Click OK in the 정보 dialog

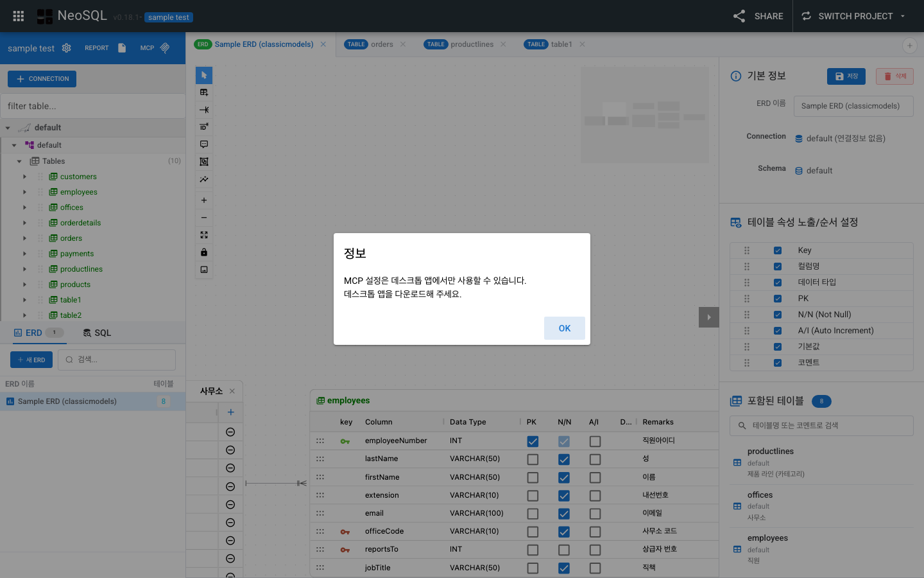tap(564, 328)
